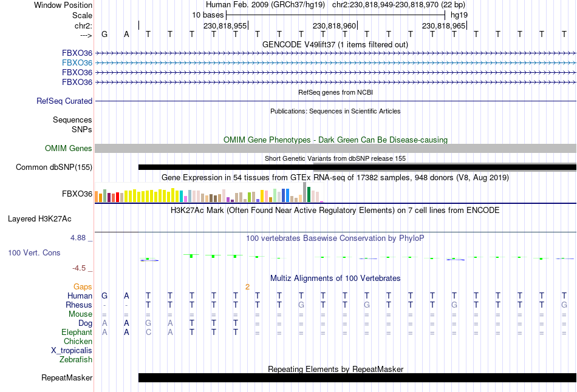Viewport: 577px width, 392px height.
Task: Click the 'G' base in the Dog row
Action: 148,323
